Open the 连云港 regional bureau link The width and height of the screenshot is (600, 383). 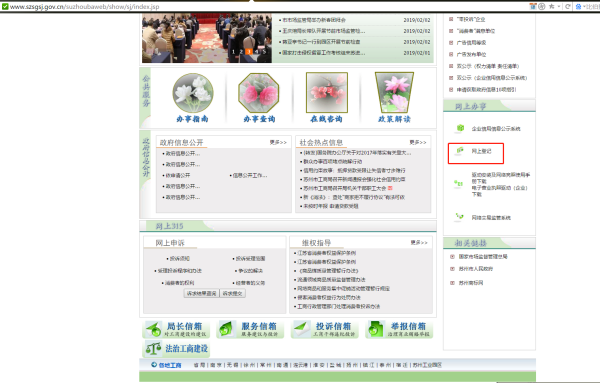click(301, 365)
